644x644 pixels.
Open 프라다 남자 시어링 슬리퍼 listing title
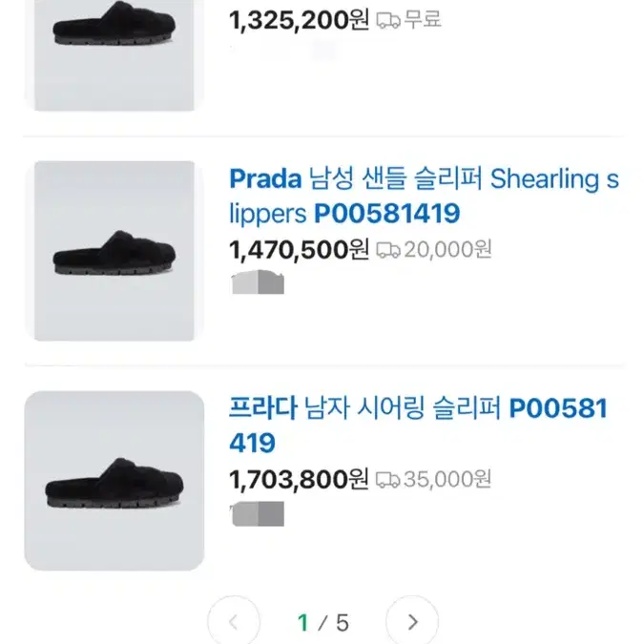click(418, 426)
